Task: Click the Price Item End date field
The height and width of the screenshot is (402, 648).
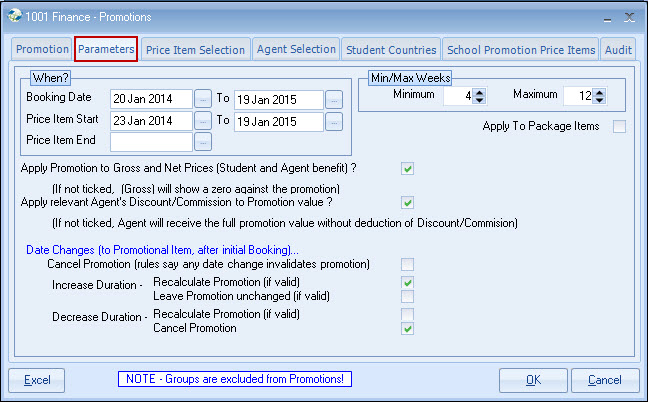Action: tap(151, 142)
